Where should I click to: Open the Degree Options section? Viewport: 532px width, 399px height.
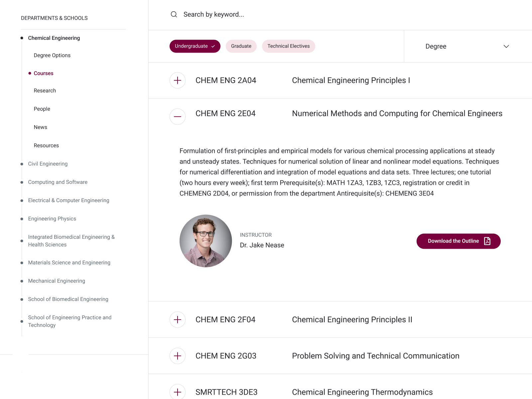[52, 55]
